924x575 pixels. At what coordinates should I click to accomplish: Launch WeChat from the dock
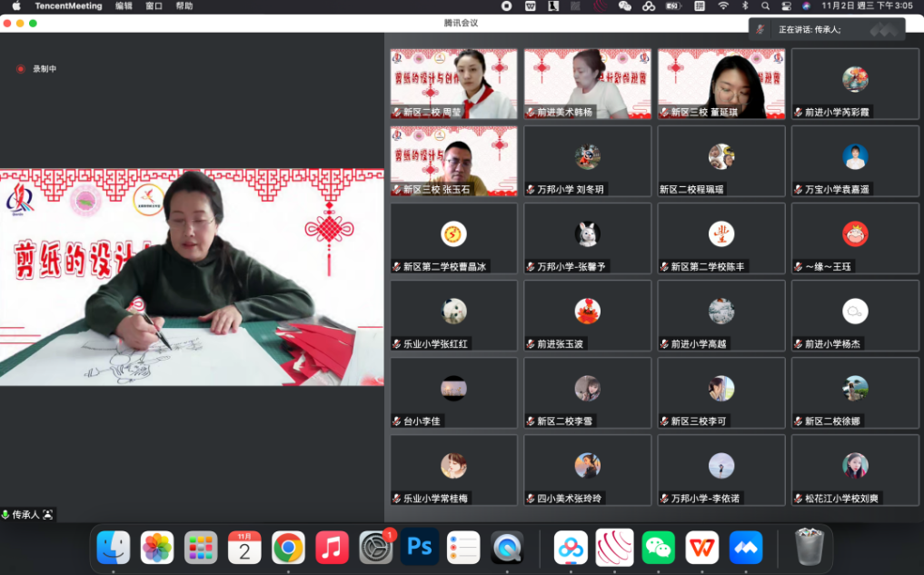pos(659,548)
